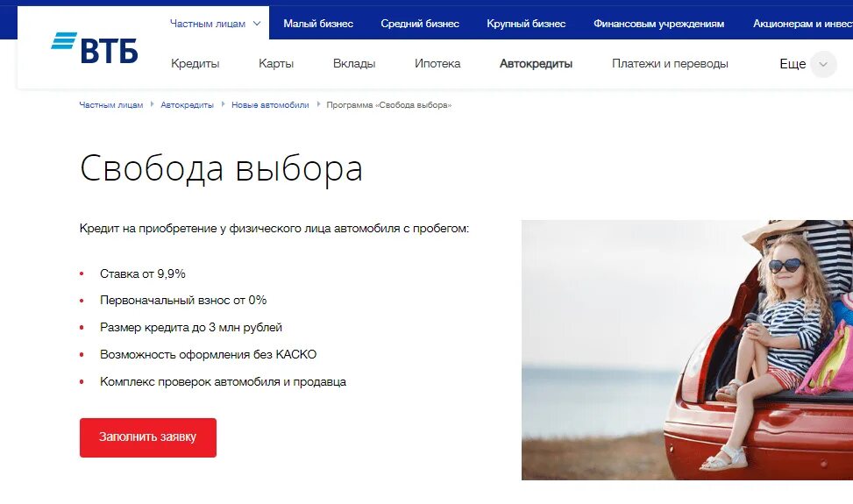The height and width of the screenshot is (504, 853).
Task: Open Финансовым учреждениям section
Action: point(658,24)
